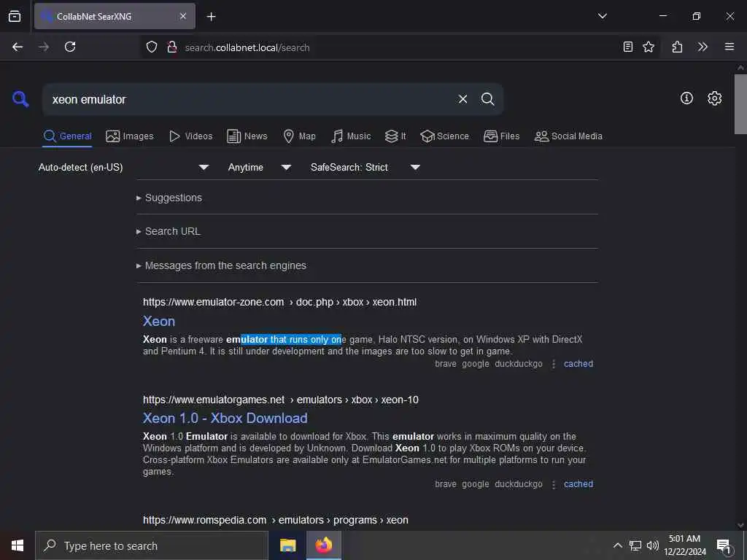
Task: Click Firefox taskbar icon
Action: point(323,545)
